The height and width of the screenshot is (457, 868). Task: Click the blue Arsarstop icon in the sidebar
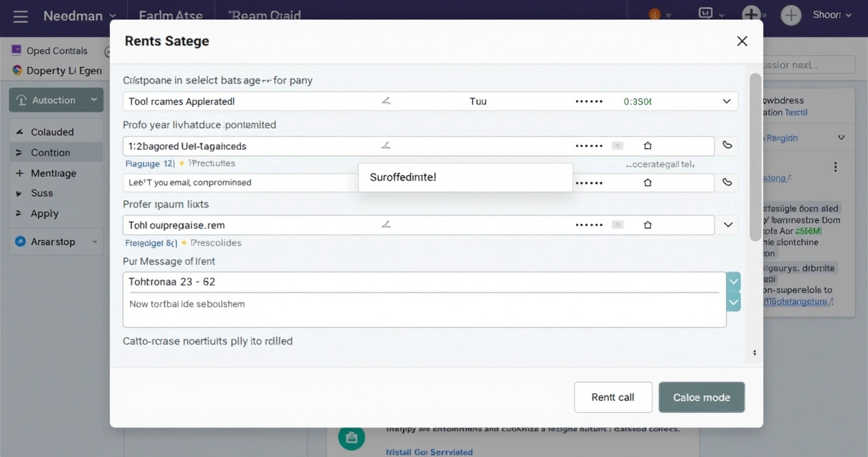20,241
